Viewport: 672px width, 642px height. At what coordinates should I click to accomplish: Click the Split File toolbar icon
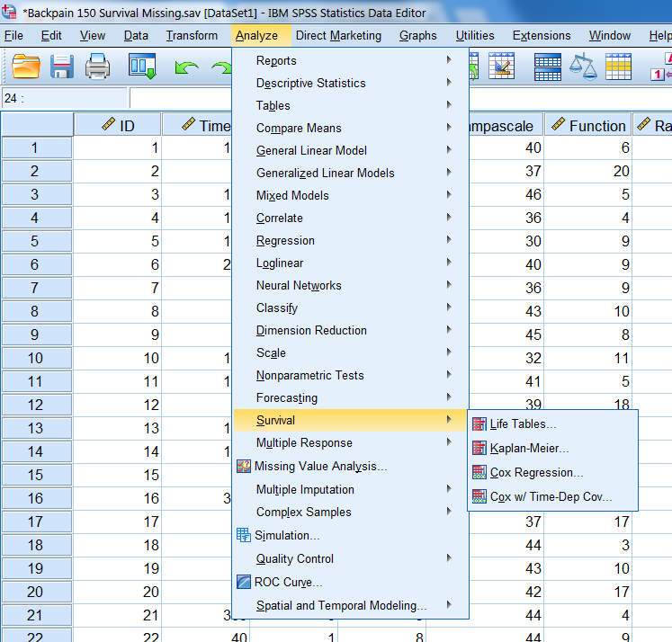[x=548, y=67]
